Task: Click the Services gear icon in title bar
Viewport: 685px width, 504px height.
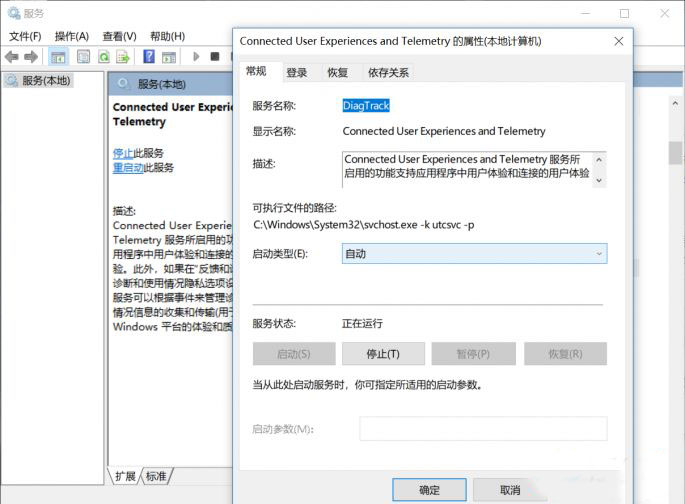Action: (14, 13)
